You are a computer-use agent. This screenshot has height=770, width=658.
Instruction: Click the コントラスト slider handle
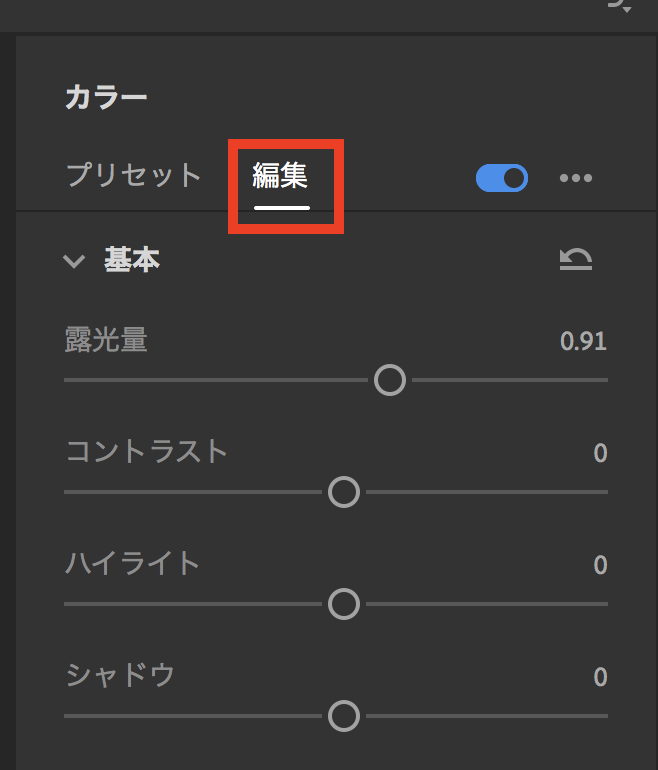tap(344, 492)
